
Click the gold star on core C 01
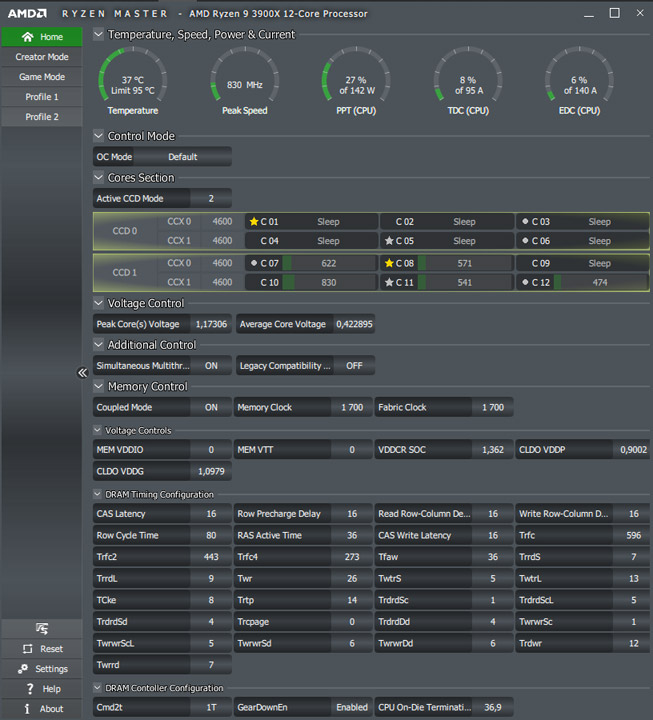click(253, 222)
